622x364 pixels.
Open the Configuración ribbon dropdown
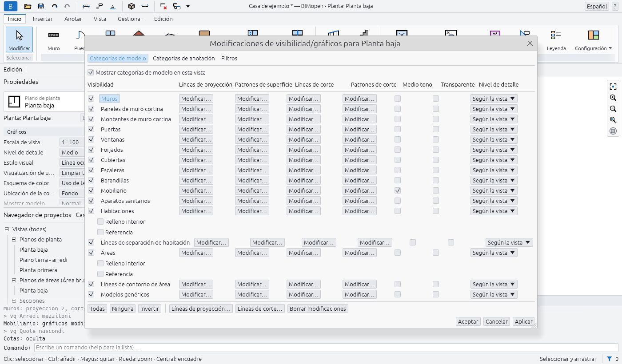click(x=593, y=40)
